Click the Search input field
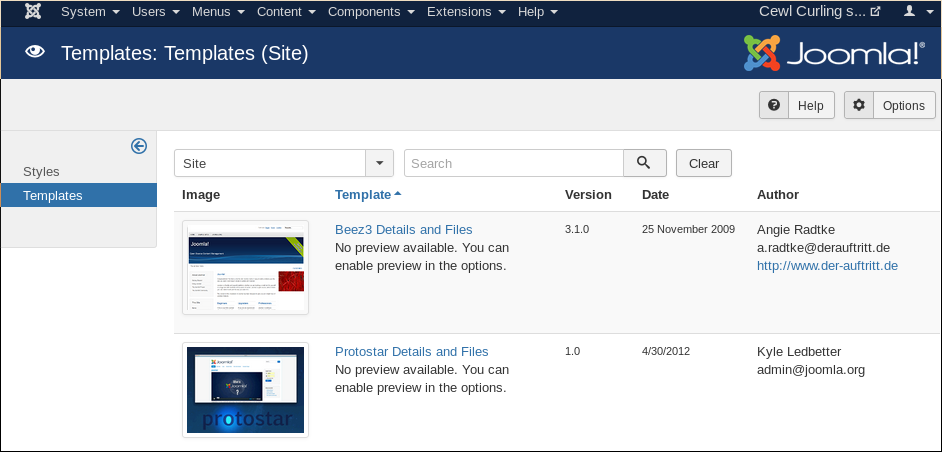942x452 pixels. click(x=513, y=163)
